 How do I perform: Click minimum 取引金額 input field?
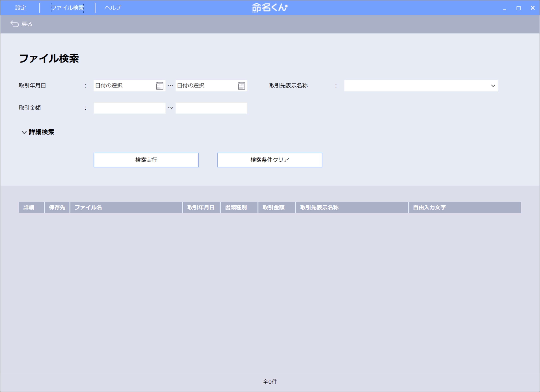point(130,108)
